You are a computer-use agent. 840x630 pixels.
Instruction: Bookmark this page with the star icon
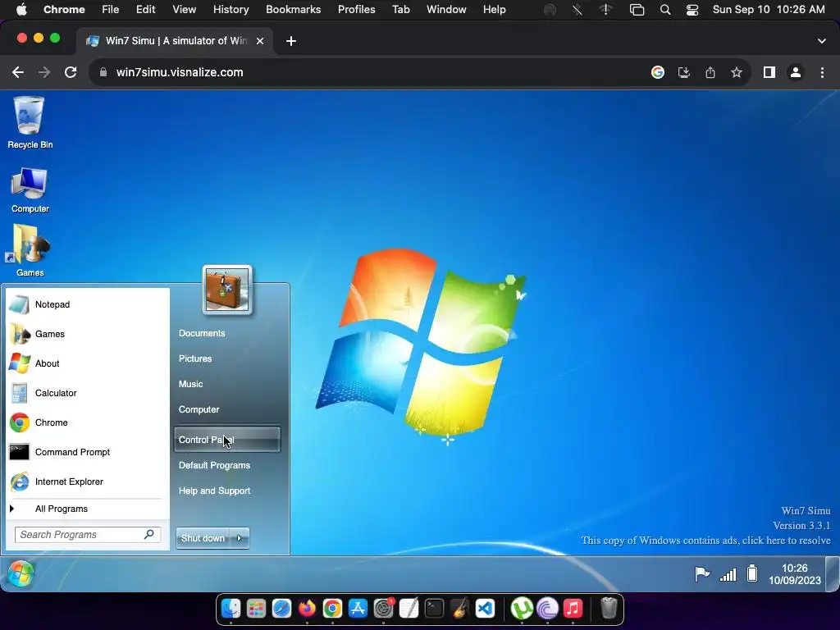[737, 72]
